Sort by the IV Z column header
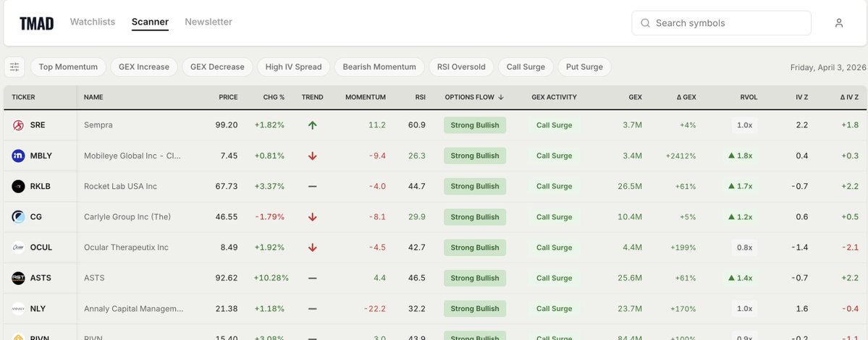The width and height of the screenshot is (868, 340). pos(801,98)
